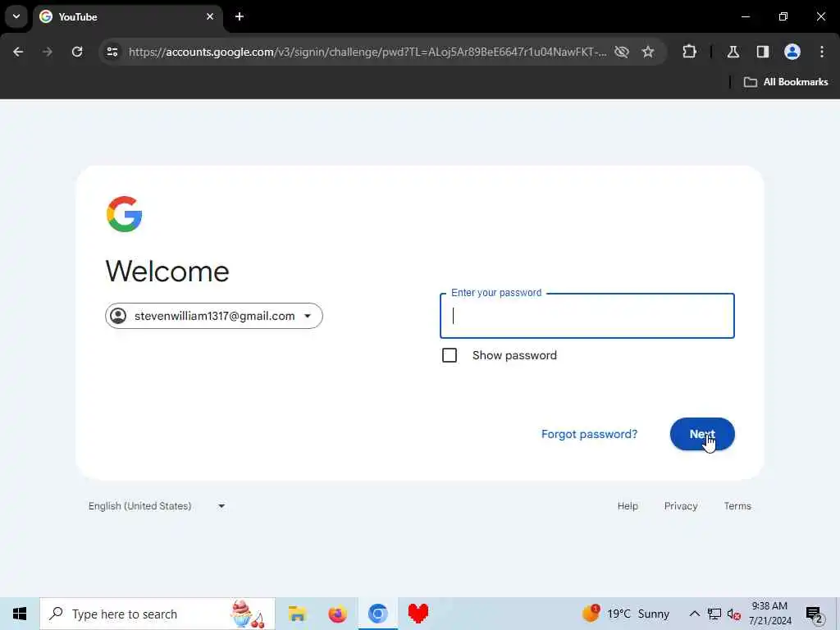Open the Privacy link

(x=681, y=505)
